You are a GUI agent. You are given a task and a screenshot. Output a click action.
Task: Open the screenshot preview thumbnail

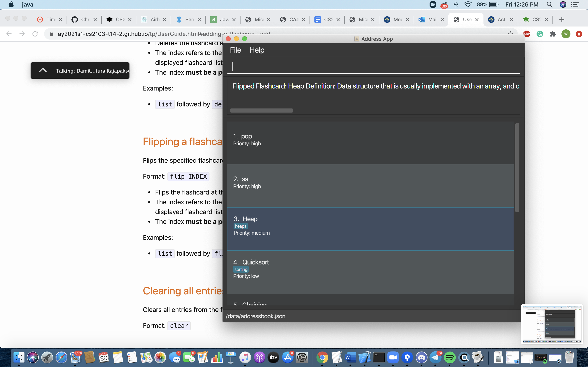coord(551,324)
